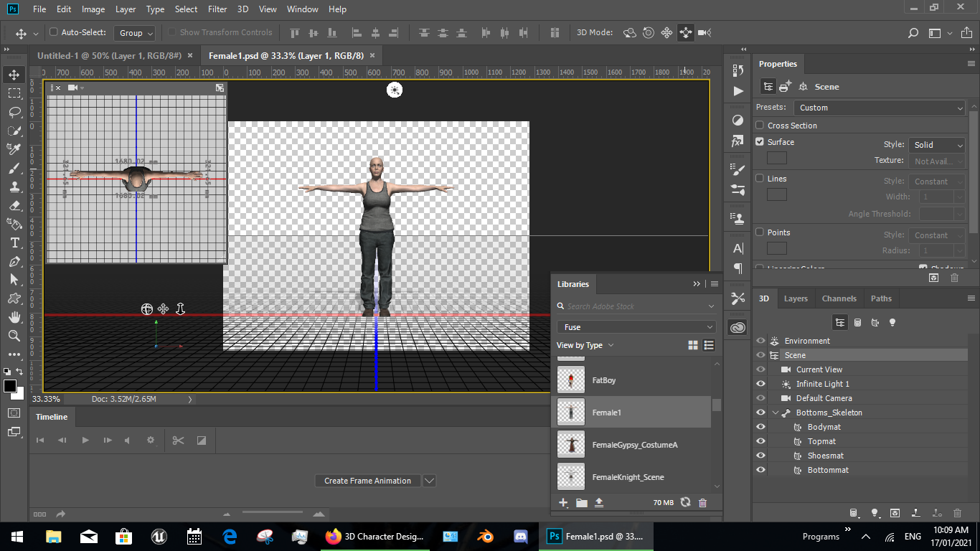
Task: Open the Creative Cloud icon in the right rail
Action: click(x=738, y=326)
